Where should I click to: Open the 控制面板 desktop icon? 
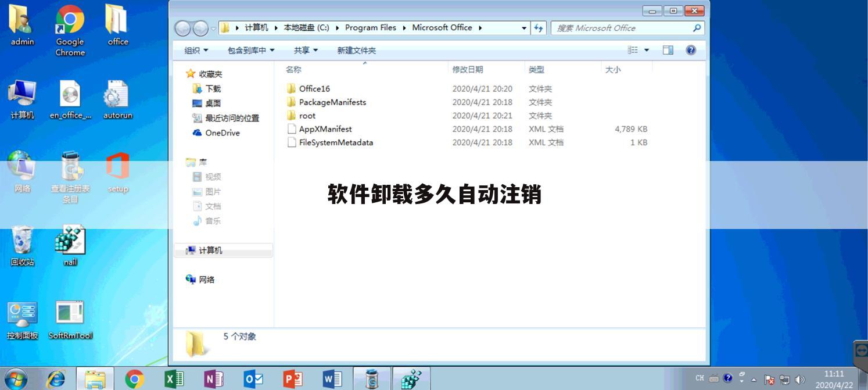[x=22, y=320]
